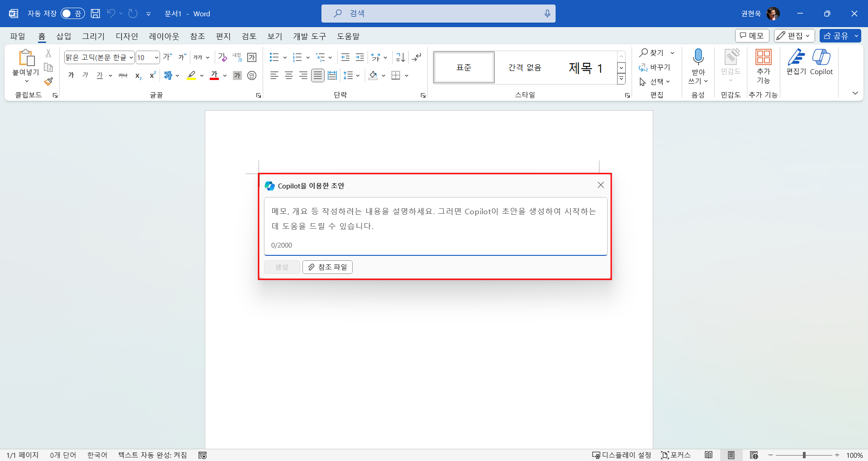This screenshot has height=461, width=868.
Task: Apply the yellow text highlight color
Action: [x=192, y=75]
